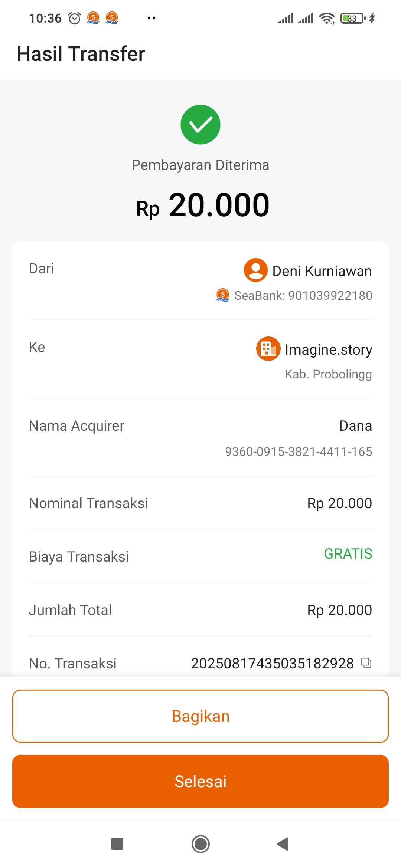
Task: Tap the green success checkmark icon
Action: click(x=200, y=125)
